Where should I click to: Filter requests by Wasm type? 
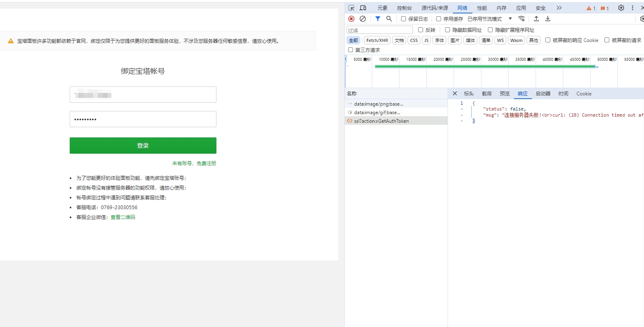coord(516,40)
